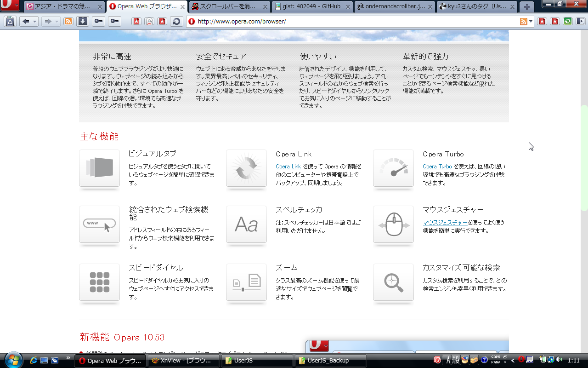
Task: Click the orange RSS feed toolbar button
Action: (x=68, y=21)
